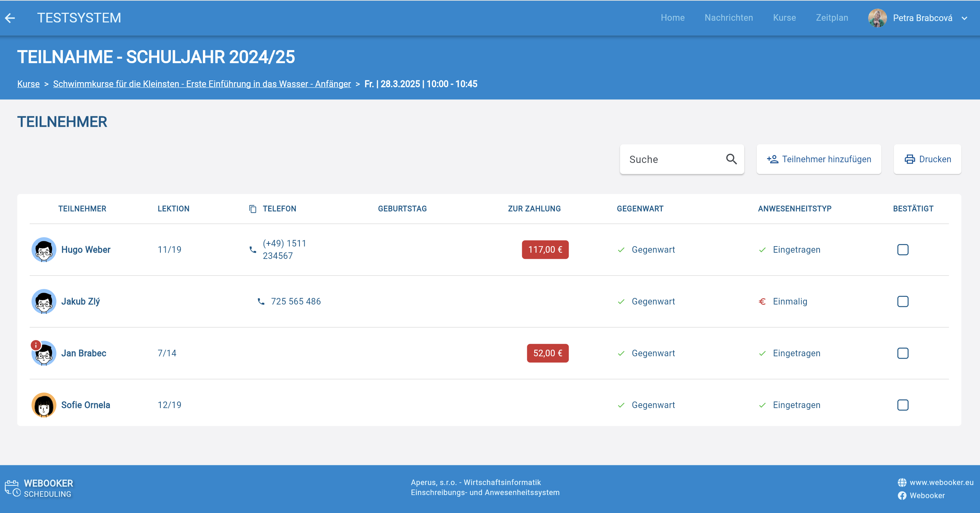Go to the Zeitplan menu item
This screenshot has height=513, width=980.
[x=832, y=18]
